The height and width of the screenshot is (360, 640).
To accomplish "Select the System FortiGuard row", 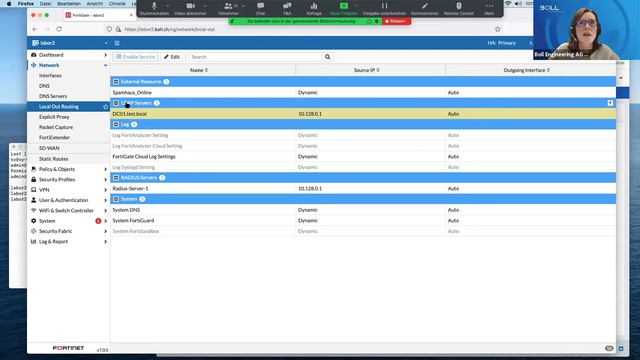I will click(363, 220).
